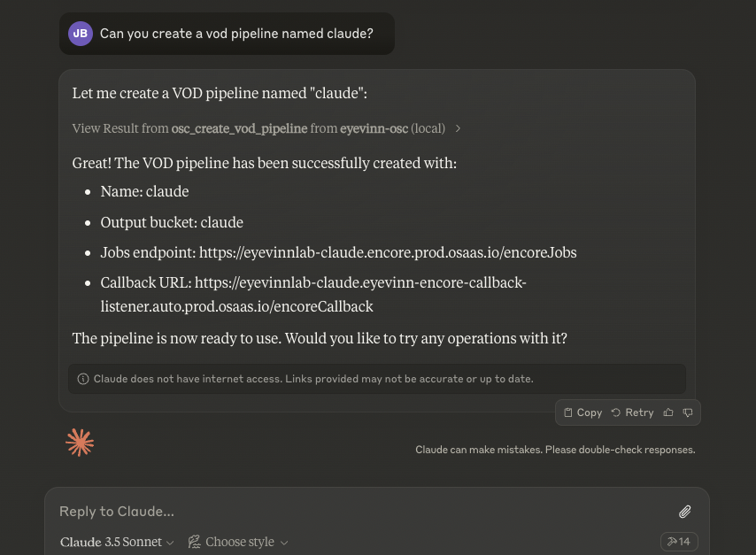Attach a file using the paperclip icon
This screenshot has width=756, height=555.
[x=684, y=512]
